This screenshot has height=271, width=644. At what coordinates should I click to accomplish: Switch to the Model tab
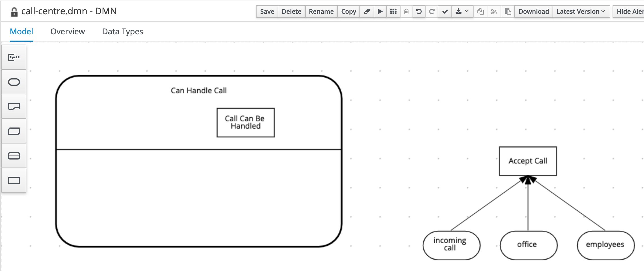click(x=21, y=31)
